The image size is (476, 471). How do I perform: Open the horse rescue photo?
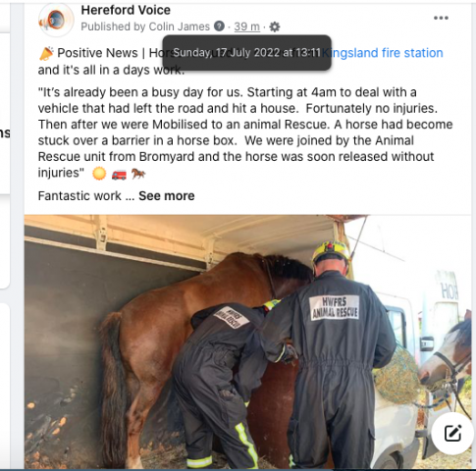[x=247, y=341]
